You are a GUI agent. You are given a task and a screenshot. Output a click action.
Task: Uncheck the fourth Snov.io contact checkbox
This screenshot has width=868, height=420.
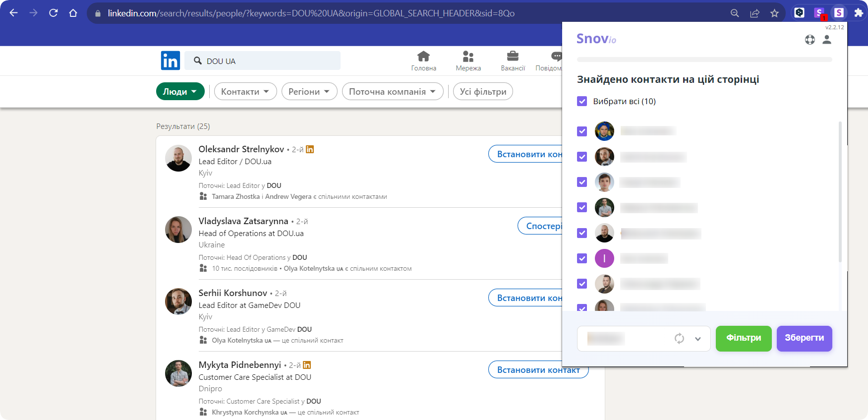click(582, 207)
